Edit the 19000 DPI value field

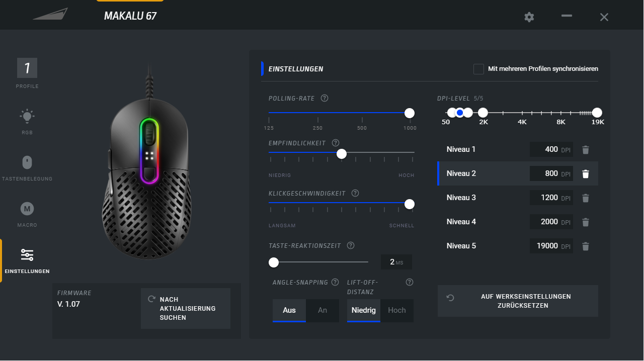point(551,246)
